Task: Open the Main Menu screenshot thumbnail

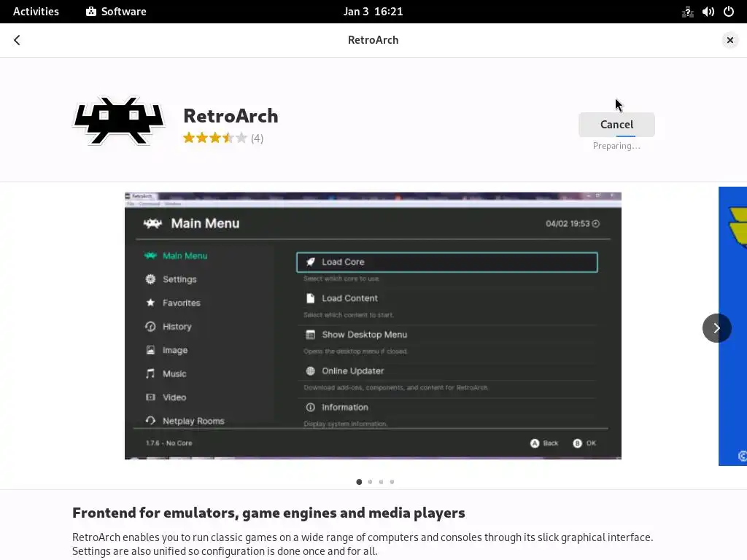Action: point(373,326)
